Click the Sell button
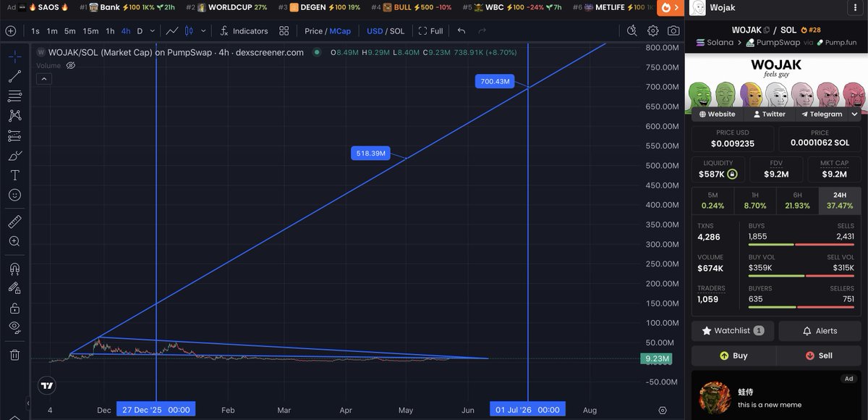The height and width of the screenshot is (420, 868). click(x=819, y=356)
